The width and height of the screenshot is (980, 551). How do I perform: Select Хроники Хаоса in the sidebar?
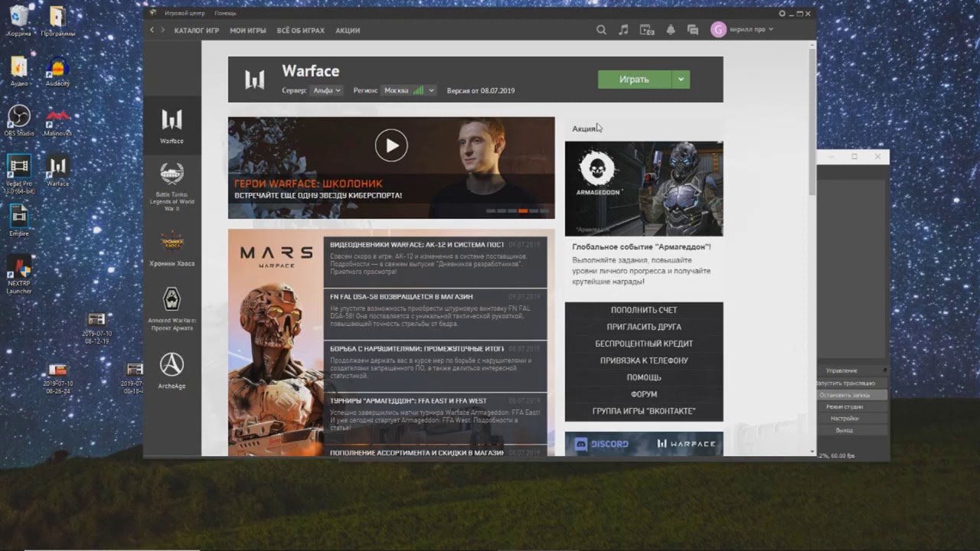[171, 248]
